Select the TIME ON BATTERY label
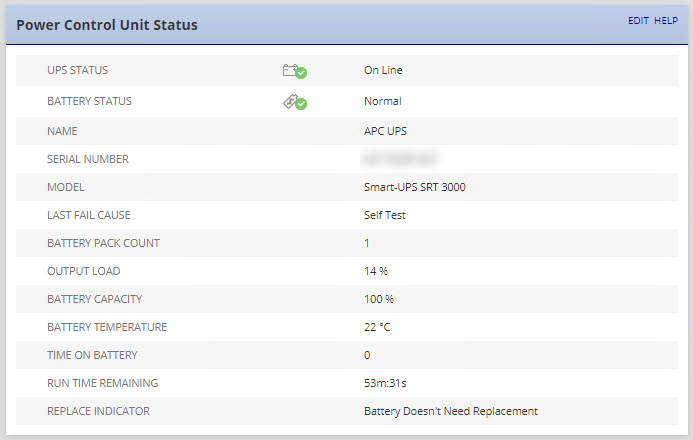The height and width of the screenshot is (440, 693). (92, 355)
